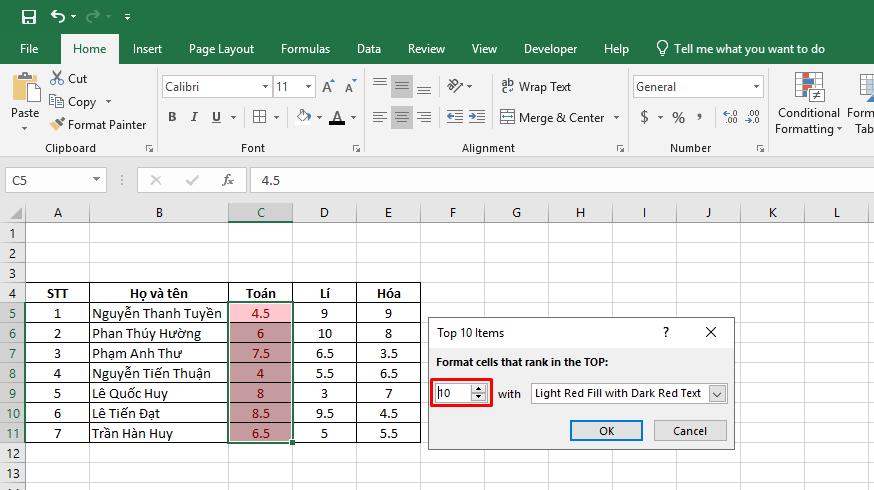Open the Formulas tab

[x=305, y=49]
